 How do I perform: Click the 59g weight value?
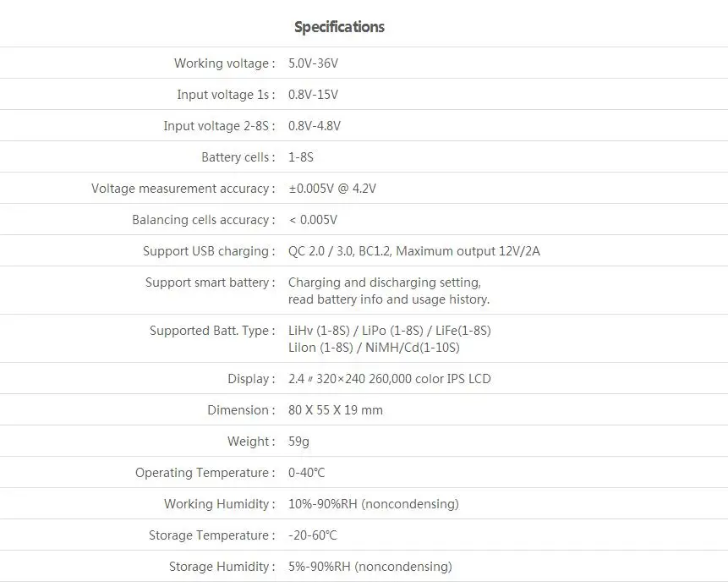tap(298, 442)
